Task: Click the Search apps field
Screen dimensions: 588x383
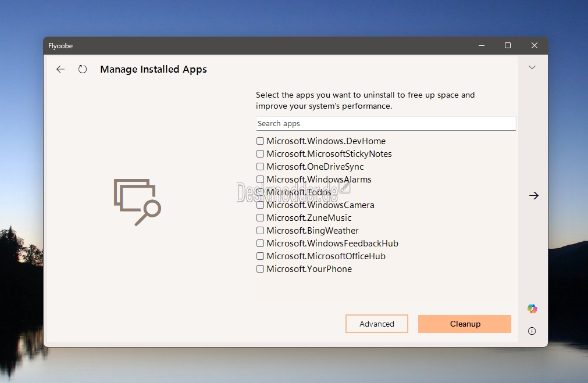Action: point(386,124)
